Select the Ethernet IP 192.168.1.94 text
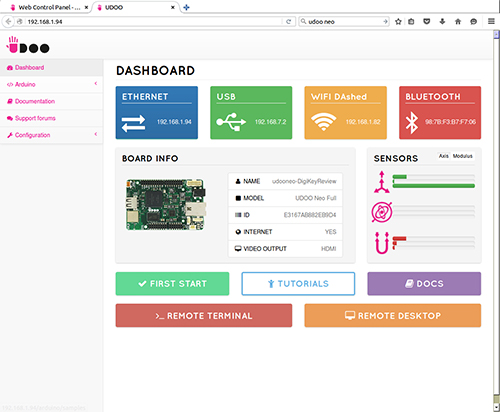 point(174,122)
